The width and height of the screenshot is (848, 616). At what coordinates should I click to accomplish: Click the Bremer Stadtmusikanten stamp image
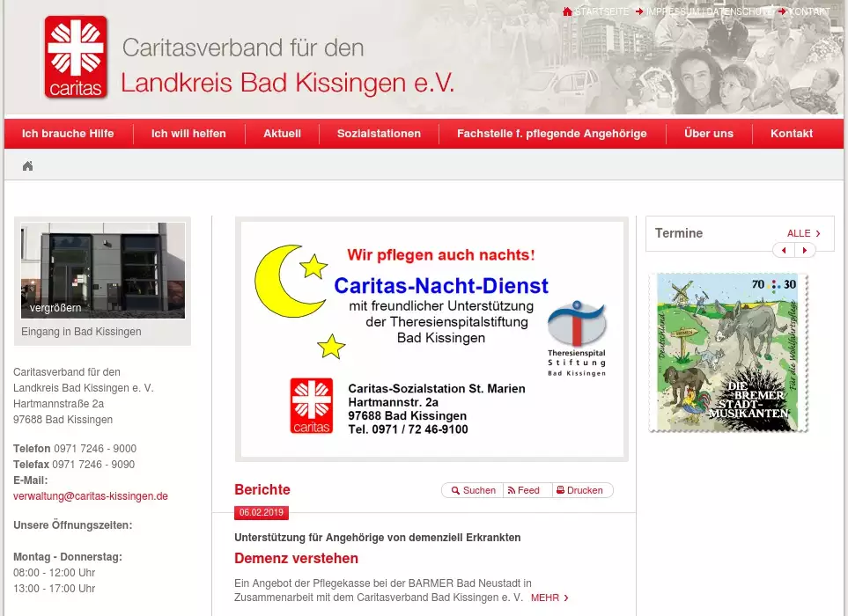click(x=727, y=352)
